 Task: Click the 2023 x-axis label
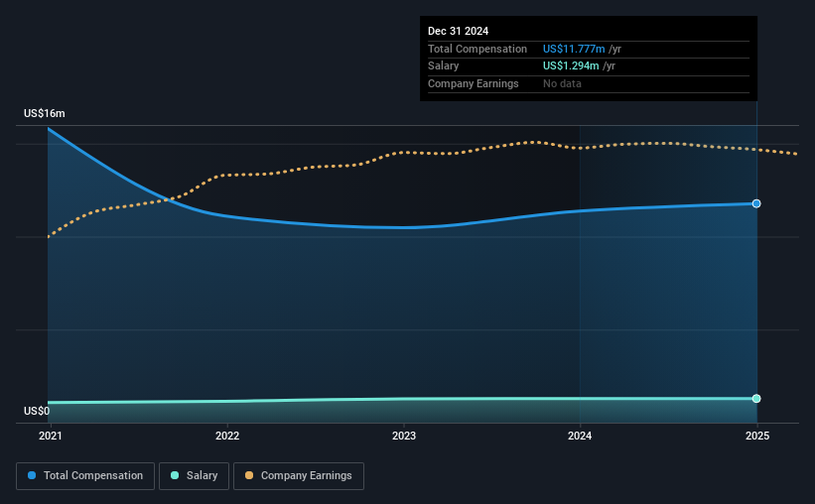(404, 436)
